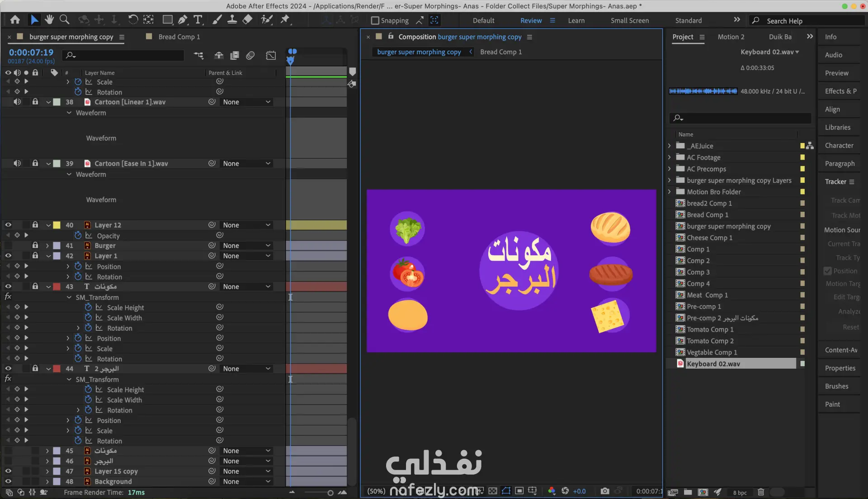Open parent dropdown for Burger layer
Image resolution: width=868 pixels, height=499 pixels.
(x=246, y=245)
